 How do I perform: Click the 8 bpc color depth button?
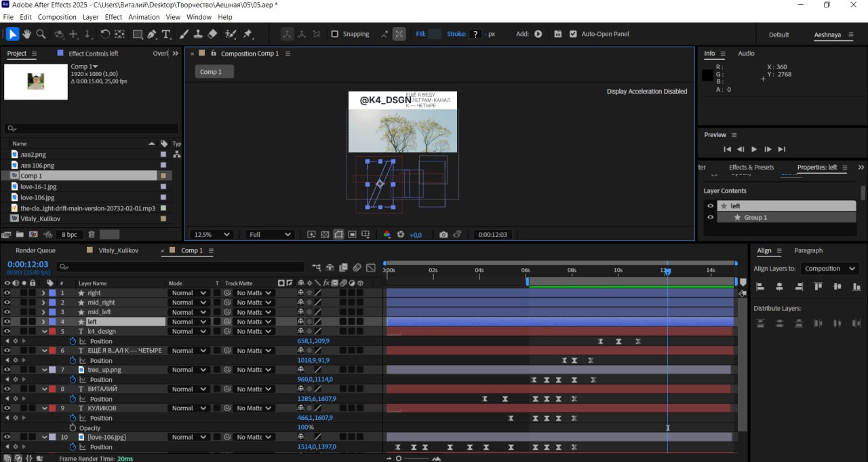coord(69,235)
